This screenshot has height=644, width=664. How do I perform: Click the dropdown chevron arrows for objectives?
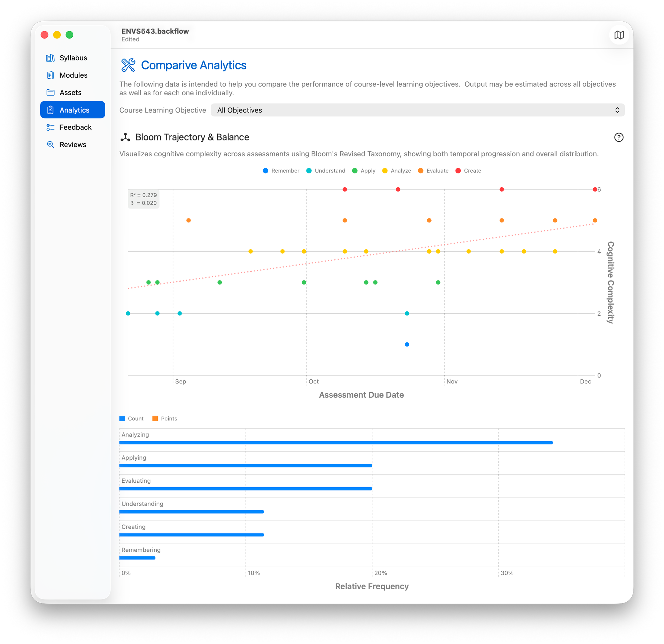(617, 110)
